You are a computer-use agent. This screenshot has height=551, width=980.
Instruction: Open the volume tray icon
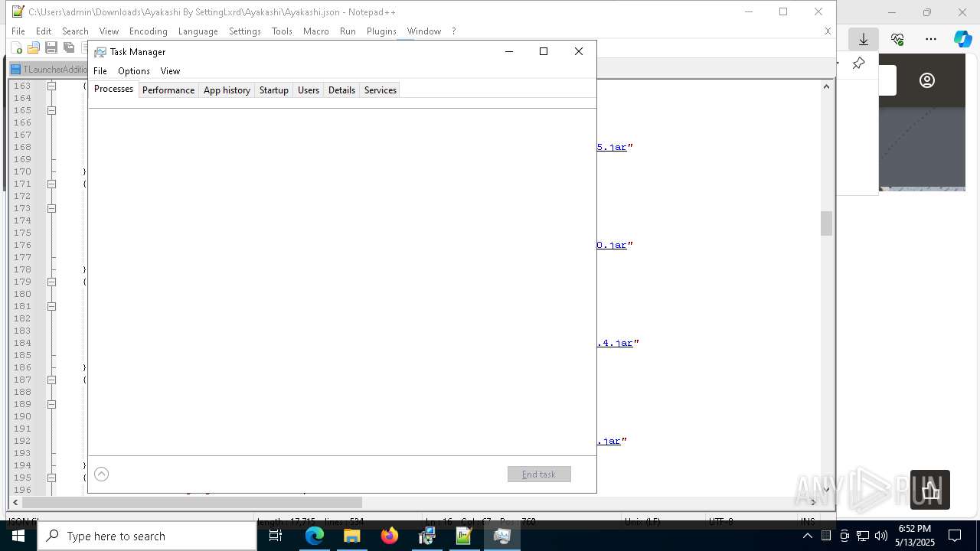click(881, 536)
